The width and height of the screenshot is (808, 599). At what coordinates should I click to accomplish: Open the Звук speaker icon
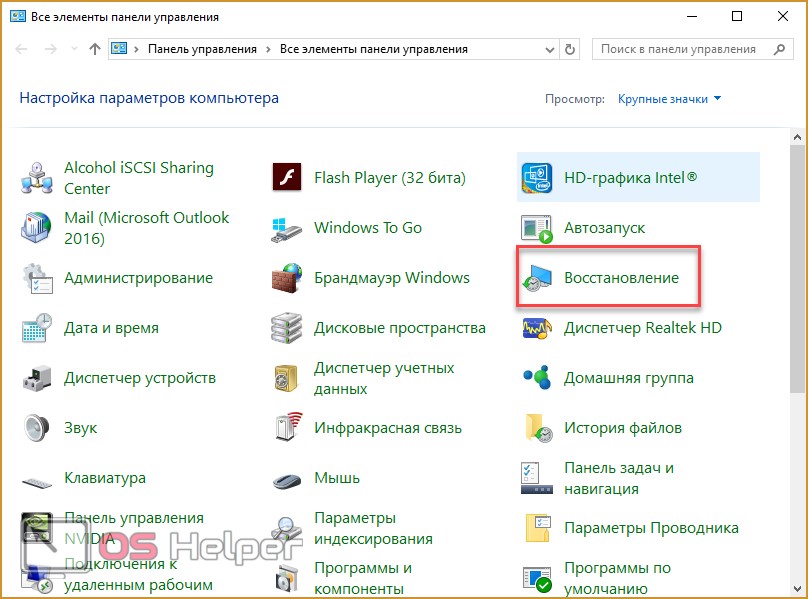(37, 428)
